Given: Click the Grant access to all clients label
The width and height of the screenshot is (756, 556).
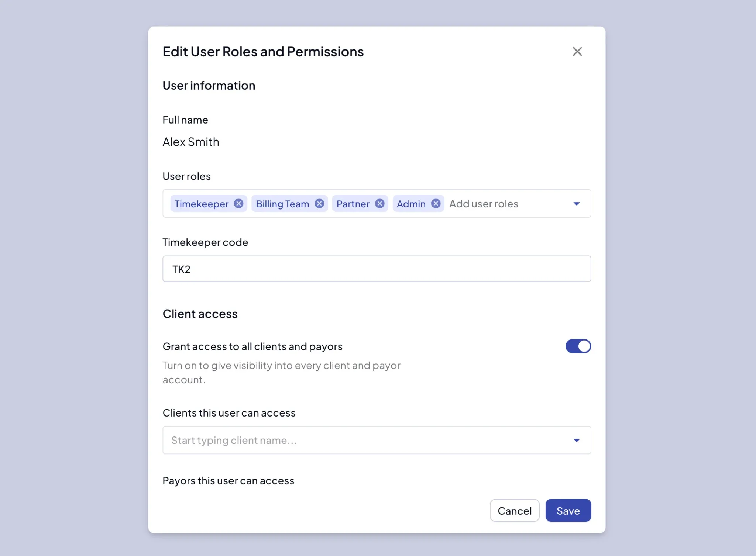Looking at the screenshot, I should [x=252, y=347].
